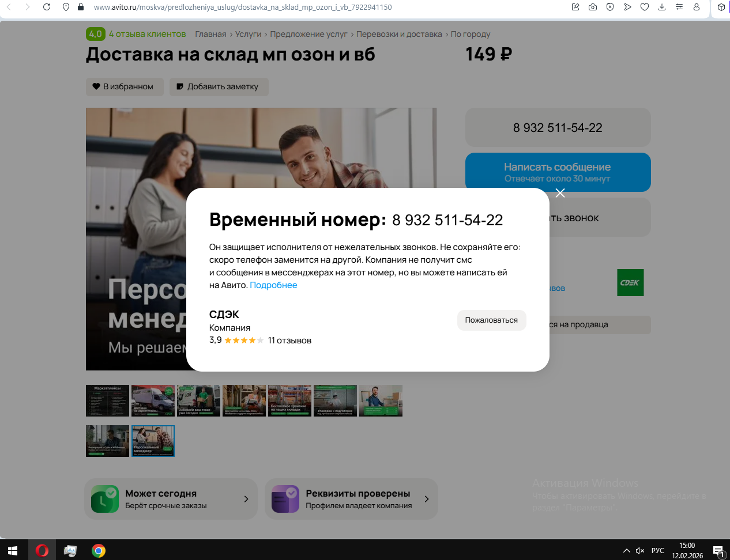Click the 4 отзыва клиентов link

148,34
